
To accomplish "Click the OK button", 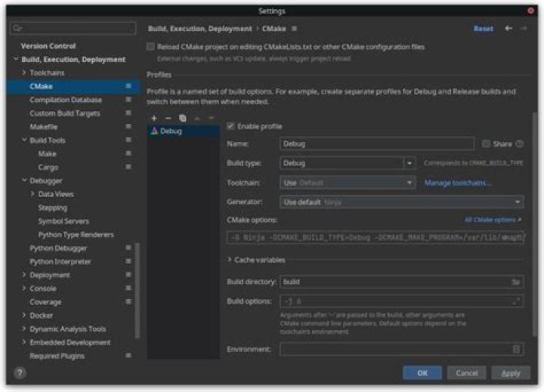I will pos(422,373).
